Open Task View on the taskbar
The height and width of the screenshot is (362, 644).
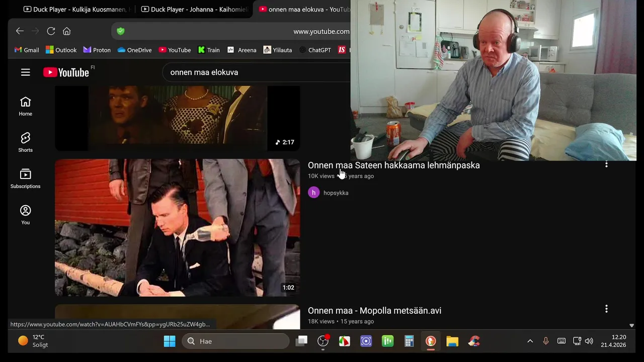[x=302, y=341]
